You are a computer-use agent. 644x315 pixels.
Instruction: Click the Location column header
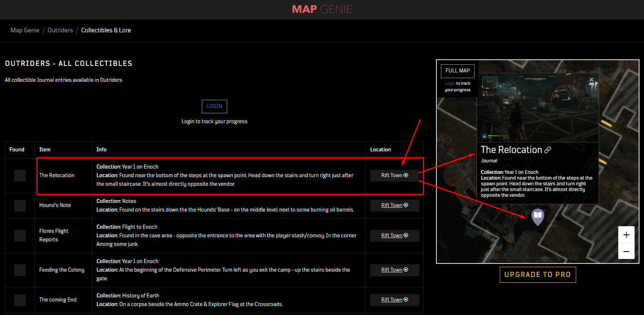(380, 150)
